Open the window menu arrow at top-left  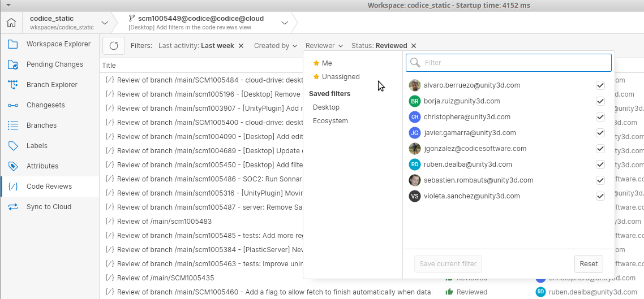pyautogui.click(x=8, y=5)
